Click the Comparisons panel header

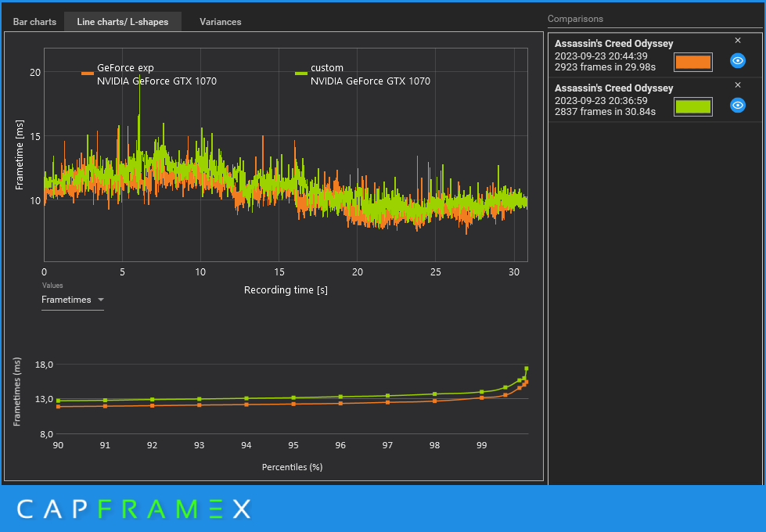[x=575, y=19]
